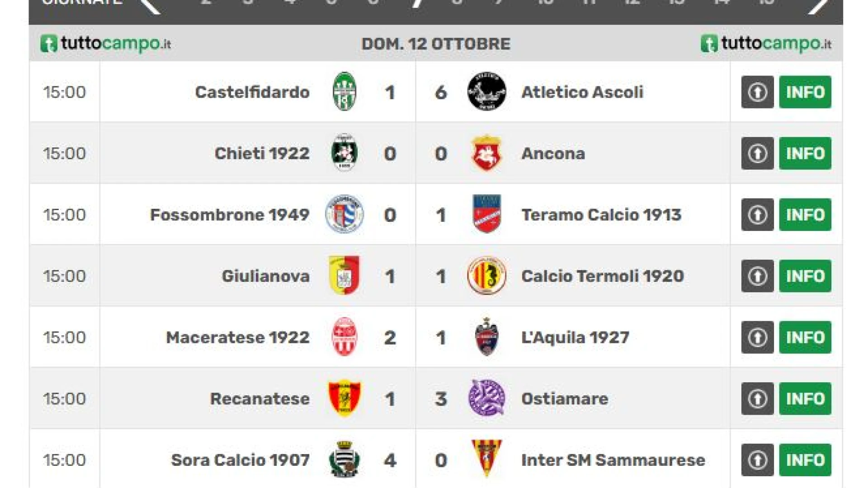Click the Sora Calcio 1907 crest

(344, 460)
